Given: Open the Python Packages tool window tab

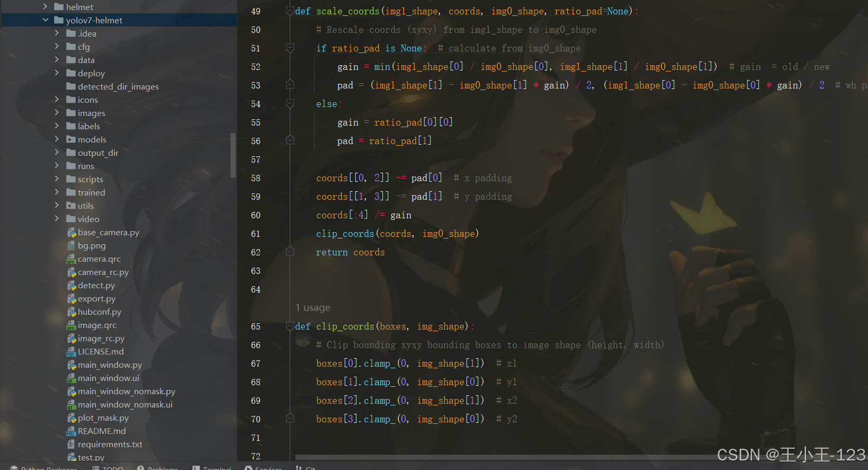Looking at the screenshot, I should (43, 468).
